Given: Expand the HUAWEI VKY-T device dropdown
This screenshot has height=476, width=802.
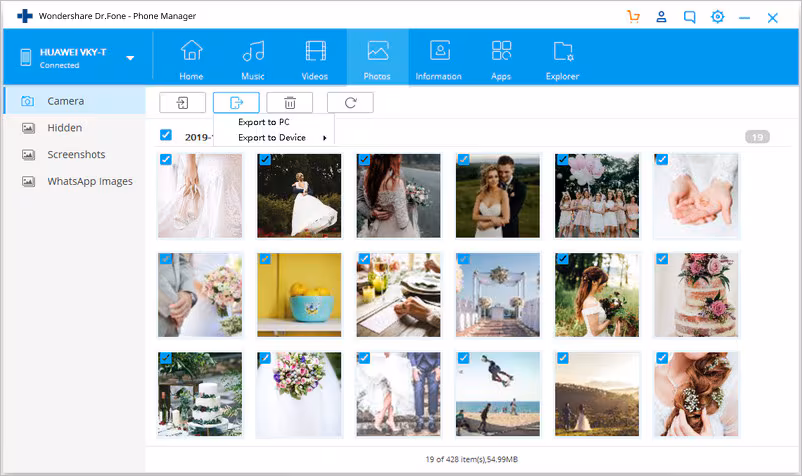Looking at the screenshot, I should 130,58.
